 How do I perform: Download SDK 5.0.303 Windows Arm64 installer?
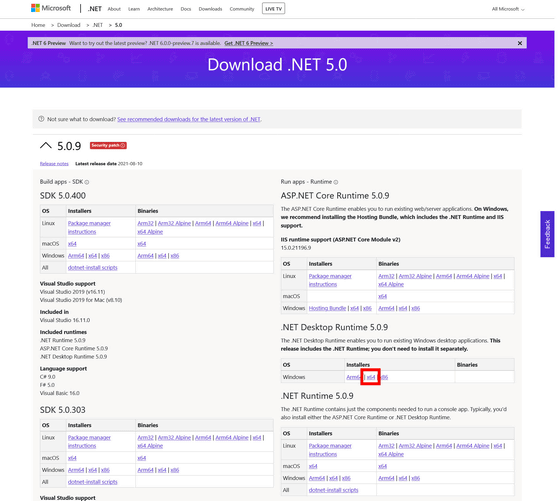click(x=76, y=470)
